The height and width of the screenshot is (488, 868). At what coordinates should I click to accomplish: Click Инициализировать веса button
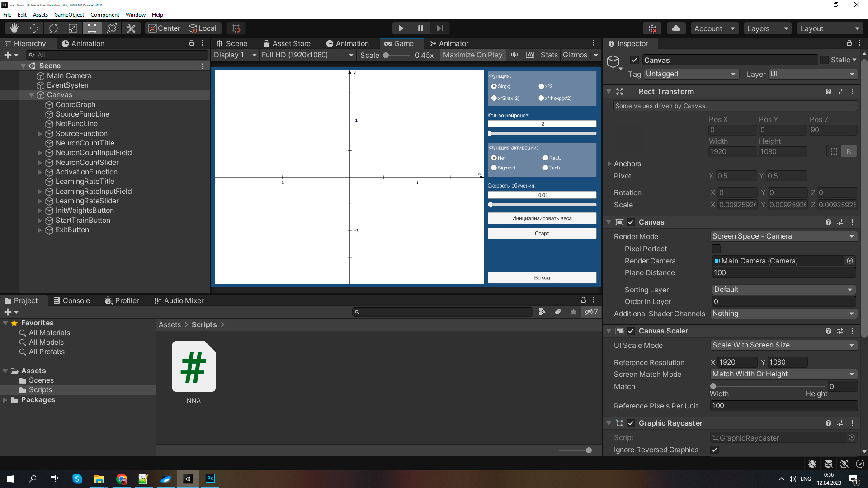pyautogui.click(x=542, y=218)
